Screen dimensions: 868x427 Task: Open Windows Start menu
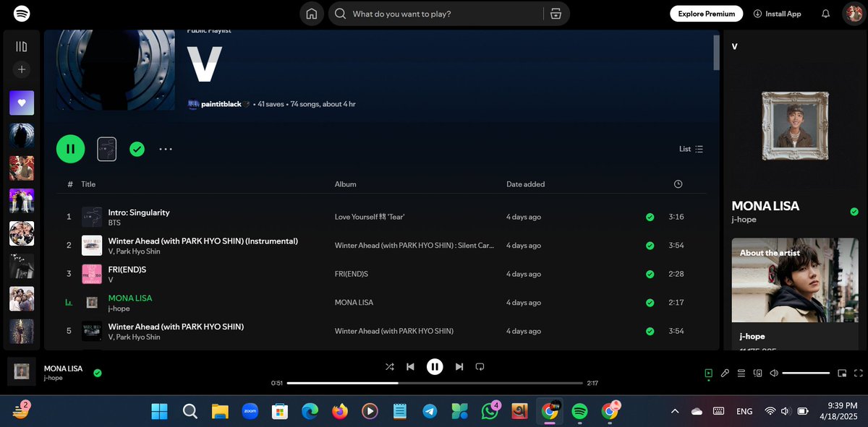coord(160,411)
